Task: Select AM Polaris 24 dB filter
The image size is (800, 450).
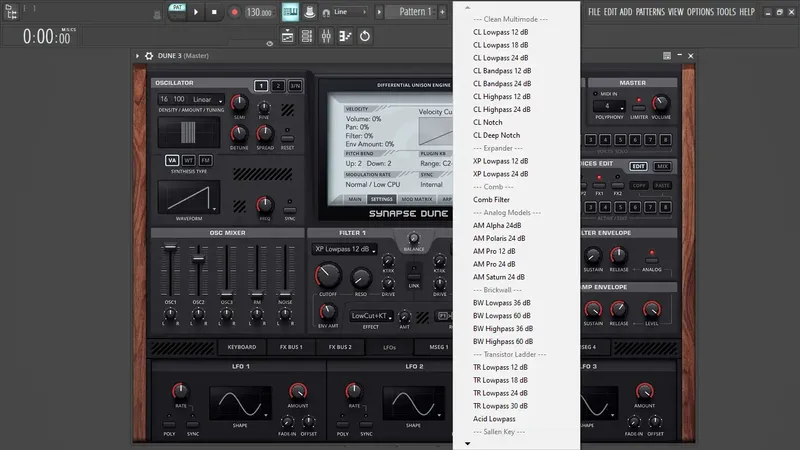Action: point(499,238)
